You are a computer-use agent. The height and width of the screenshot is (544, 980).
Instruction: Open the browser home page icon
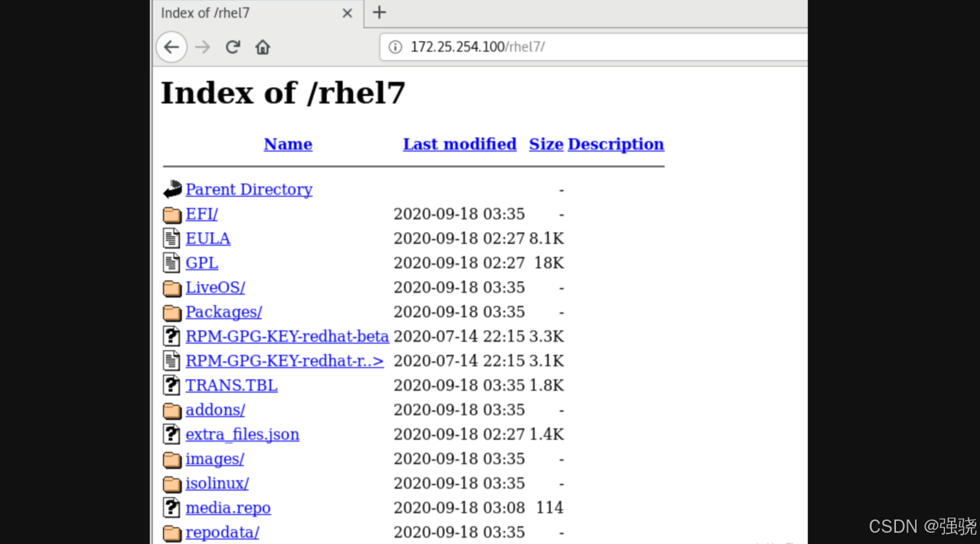(x=263, y=46)
